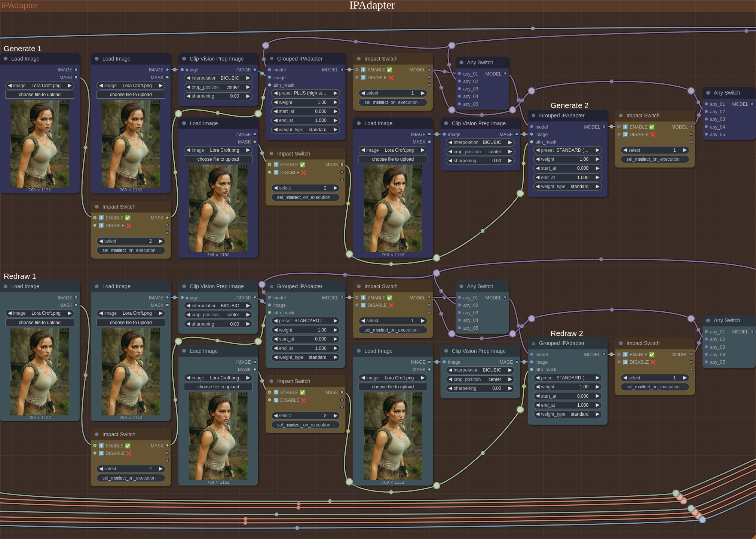Click sharpening 0.00 slider in Redraw 2 Clip Vision
Screen dimensions: 756x539
480,388
